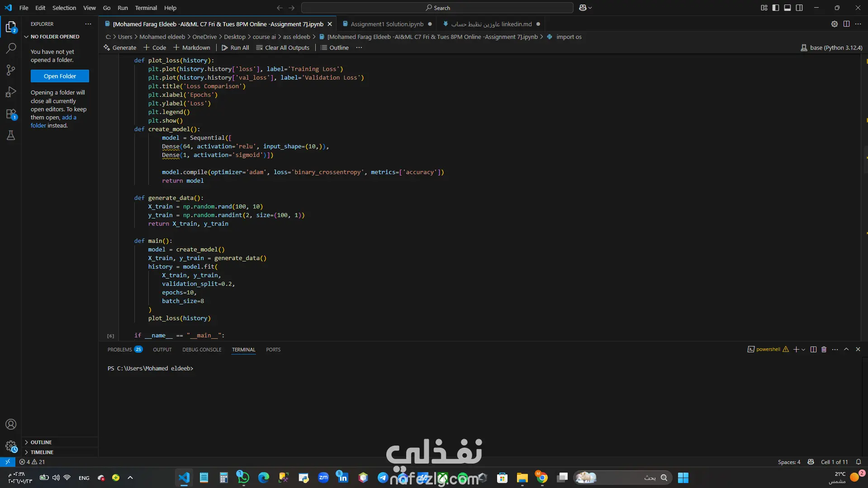Split the editor to the right
Viewport: 868px width, 488px height.
(x=846, y=24)
